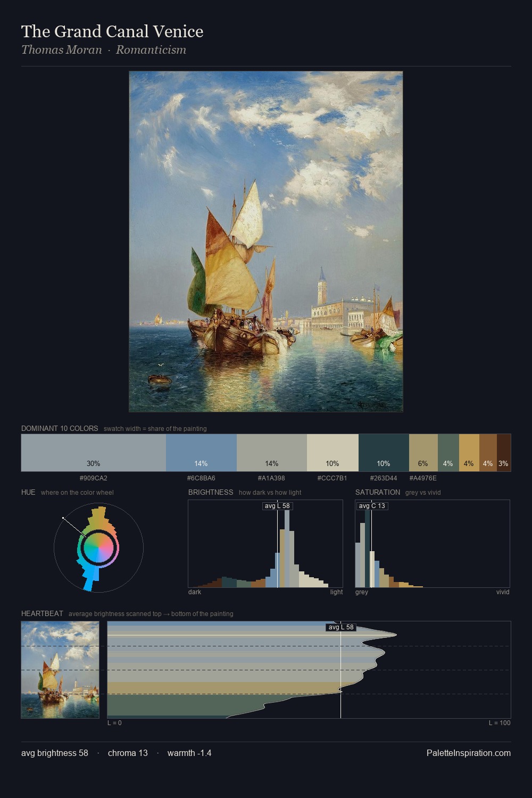This screenshot has width=532, height=798.
Task: Click the title 'The Grand Canal Venice'
Action: (112, 31)
